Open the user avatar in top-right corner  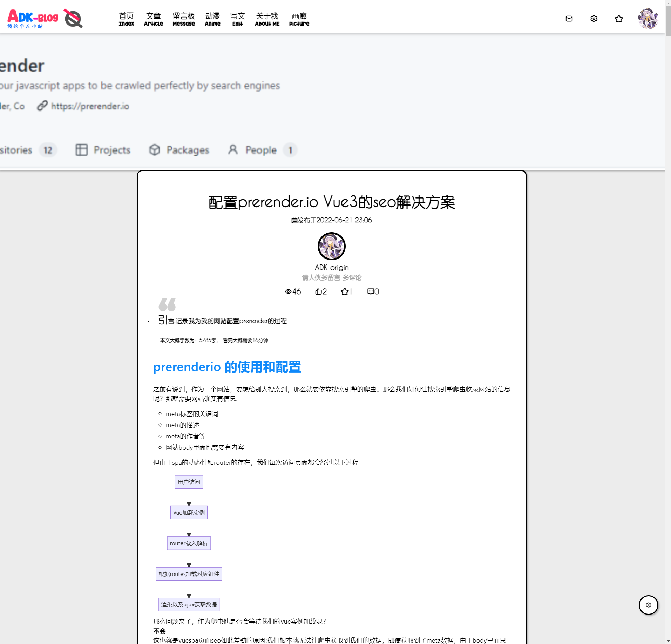click(x=648, y=19)
